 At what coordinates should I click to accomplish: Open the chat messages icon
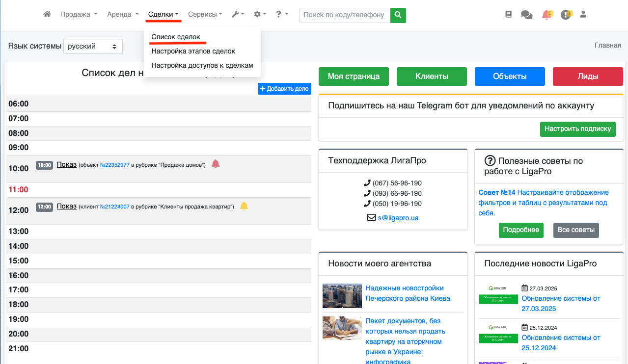point(526,15)
